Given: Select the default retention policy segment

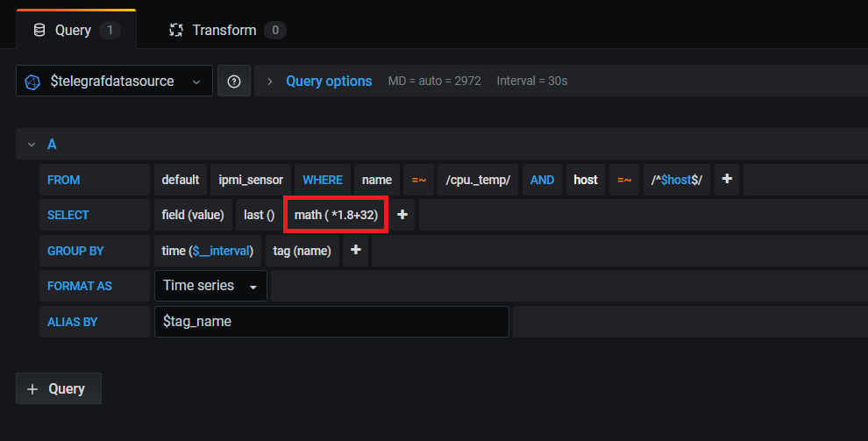Looking at the screenshot, I should tap(181, 179).
